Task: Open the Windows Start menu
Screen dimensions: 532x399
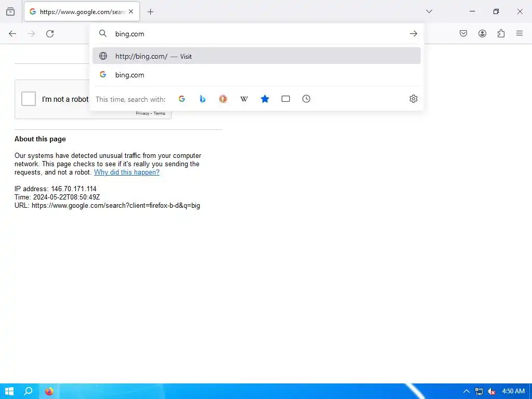Action: click(9, 391)
